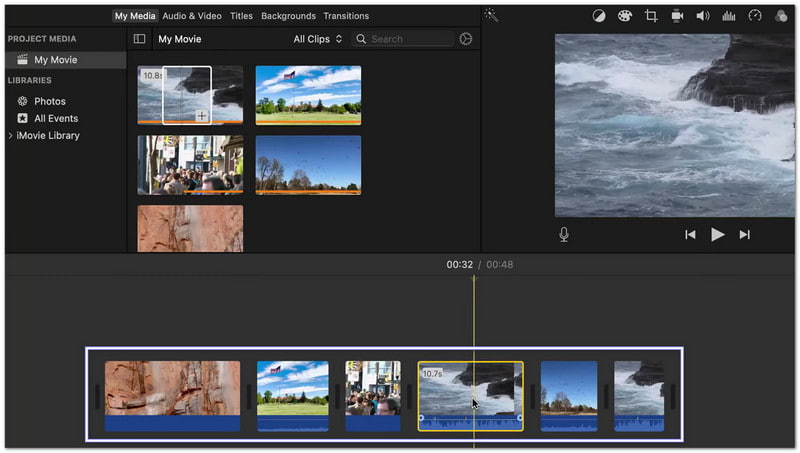Select the cropping tool

tap(651, 16)
